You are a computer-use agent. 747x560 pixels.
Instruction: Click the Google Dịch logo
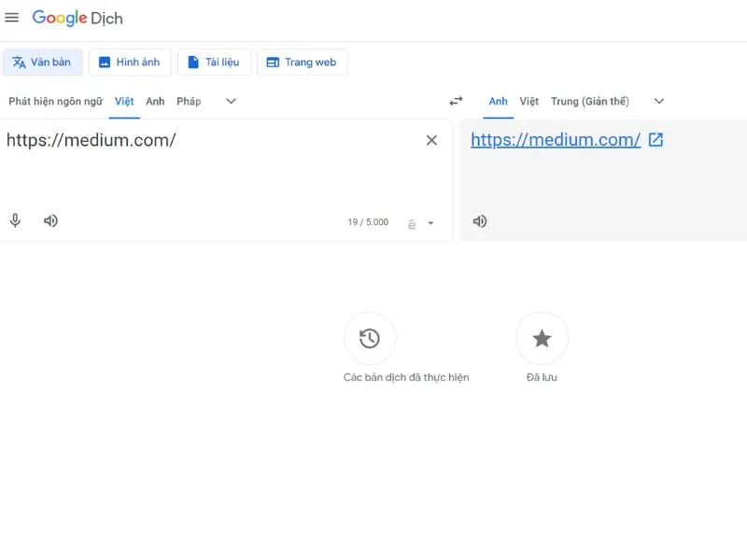(78, 18)
